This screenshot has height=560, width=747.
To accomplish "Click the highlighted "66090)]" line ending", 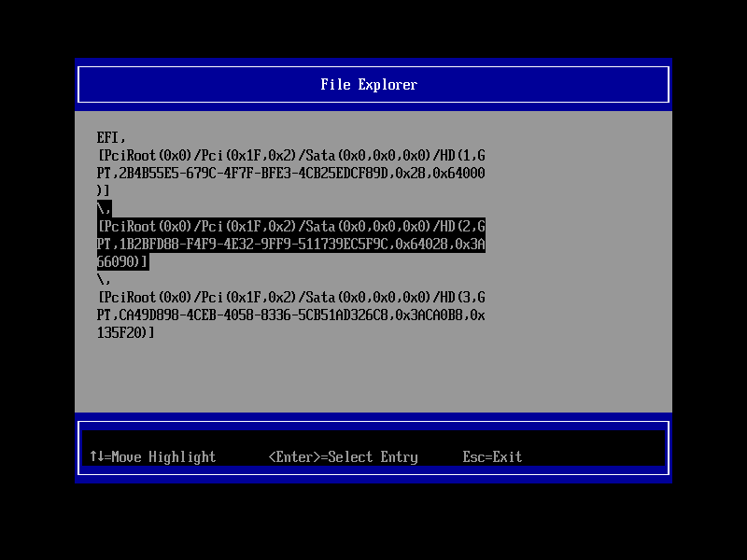I will coord(122,261).
